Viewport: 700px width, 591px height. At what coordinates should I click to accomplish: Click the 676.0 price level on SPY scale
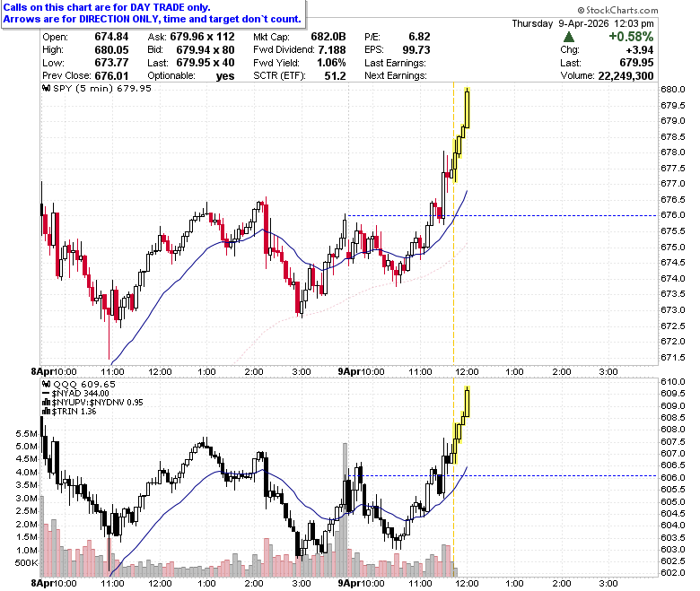(672, 215)
